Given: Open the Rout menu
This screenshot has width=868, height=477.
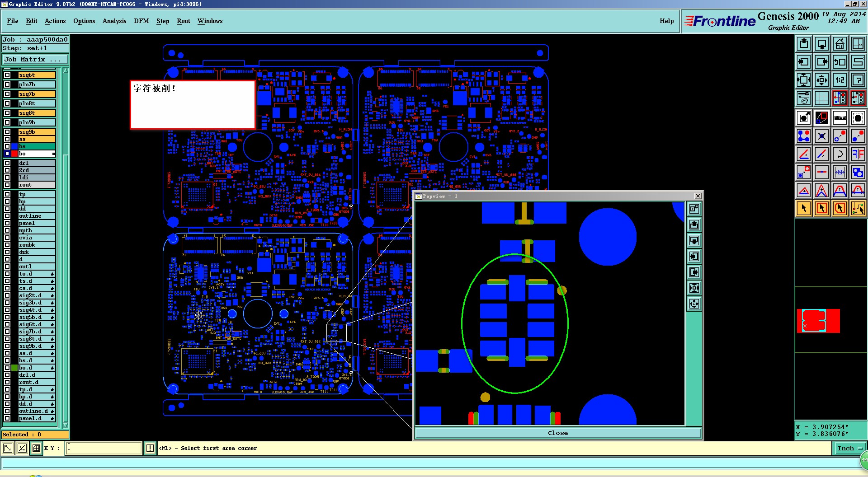Looking at the screenshot, I should point(184,21).
